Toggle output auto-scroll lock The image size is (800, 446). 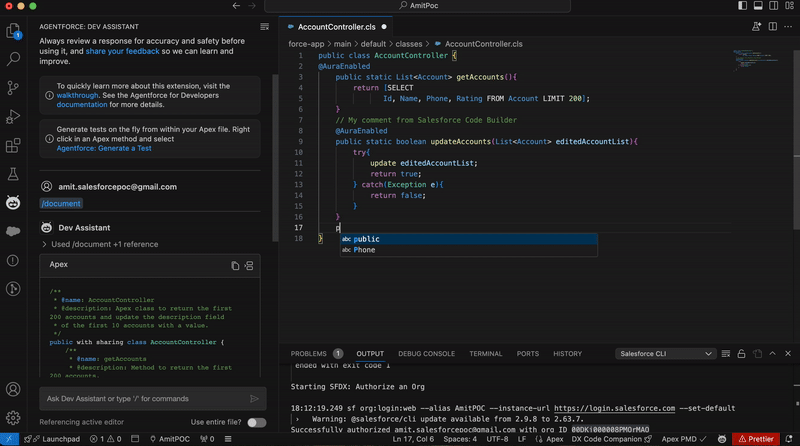(x=741, y=354)
